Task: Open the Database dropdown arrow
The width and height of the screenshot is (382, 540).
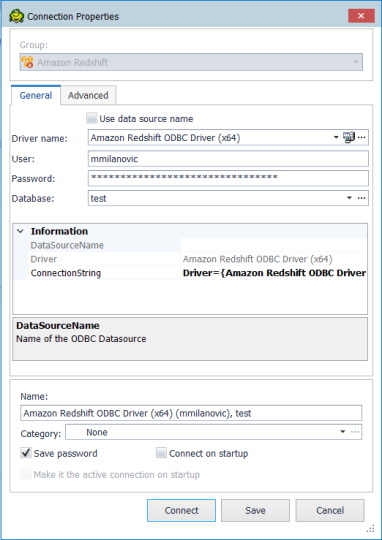Action: coord(349,198)
